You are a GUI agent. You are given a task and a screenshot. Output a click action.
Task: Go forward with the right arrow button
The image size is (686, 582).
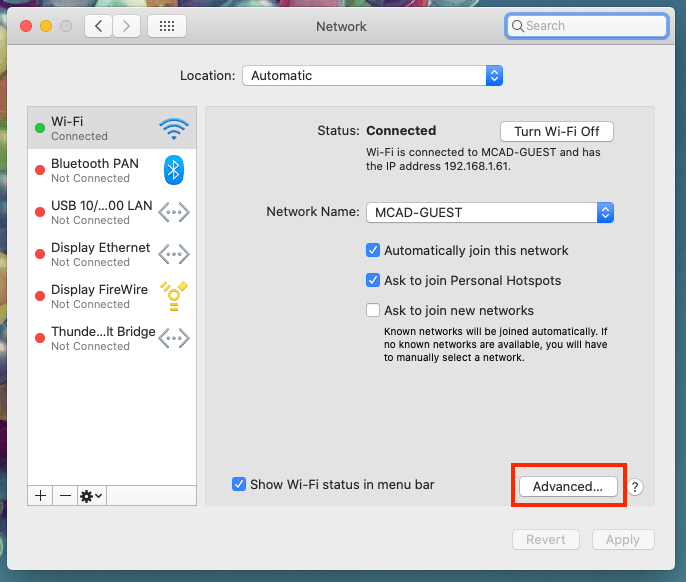point(126,26)
